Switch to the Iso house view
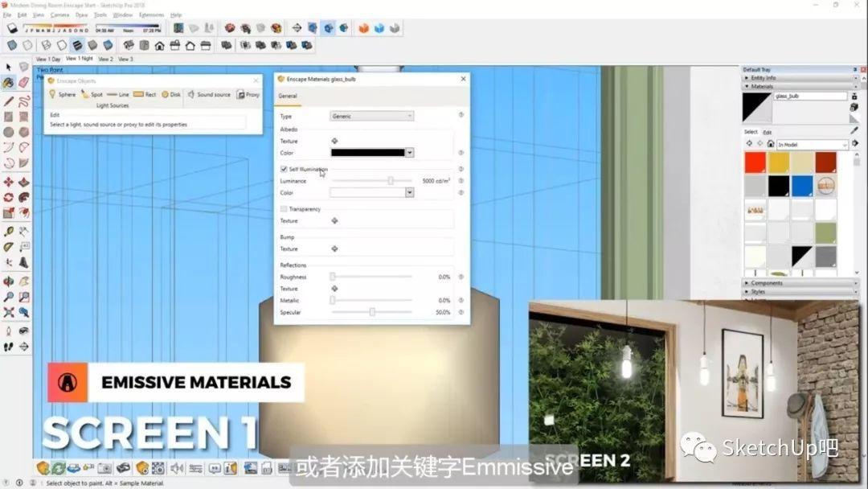The width and height of the screenshot is (868, 489). pyautogui.click(x=129, y=45)
